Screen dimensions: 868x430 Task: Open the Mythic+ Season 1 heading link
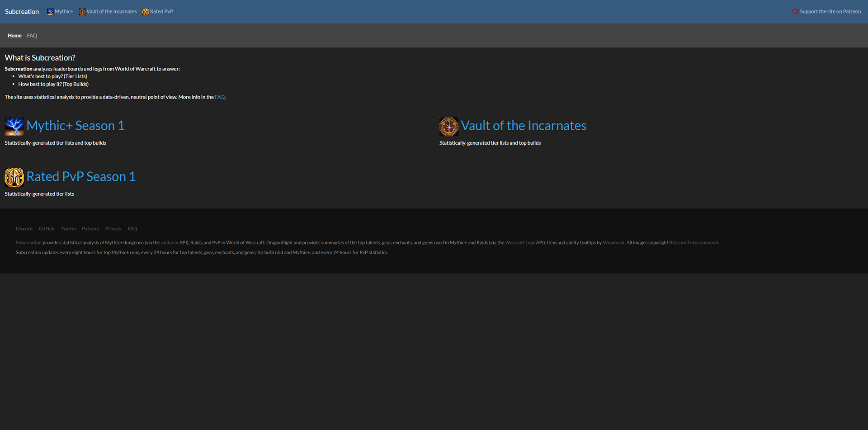pos(75,126)
